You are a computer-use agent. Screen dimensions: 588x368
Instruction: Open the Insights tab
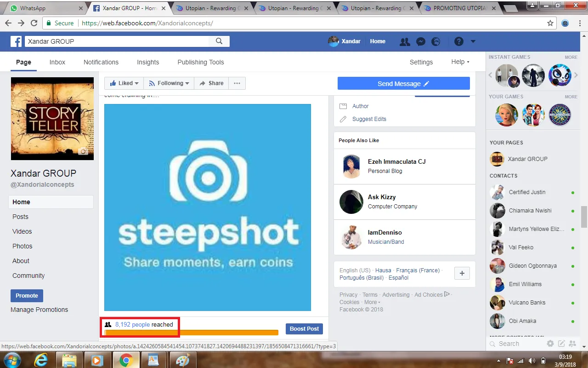pos(148,62)
